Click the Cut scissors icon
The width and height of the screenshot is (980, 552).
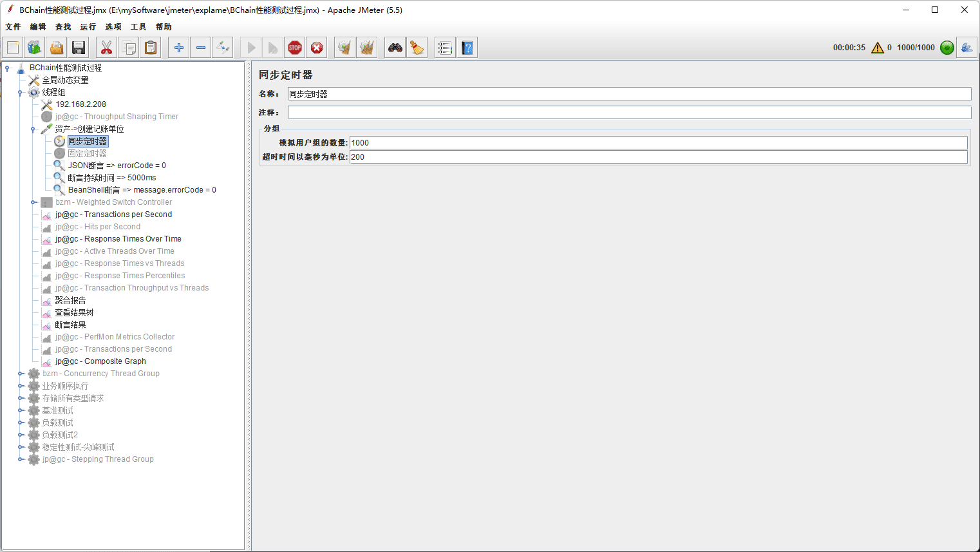coord(107,48)
